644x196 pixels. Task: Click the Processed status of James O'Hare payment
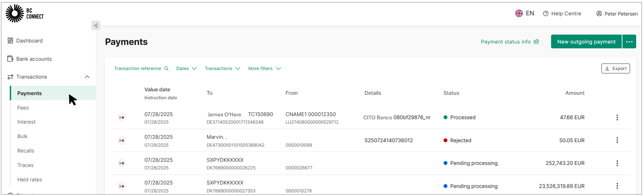coord(459,117)
